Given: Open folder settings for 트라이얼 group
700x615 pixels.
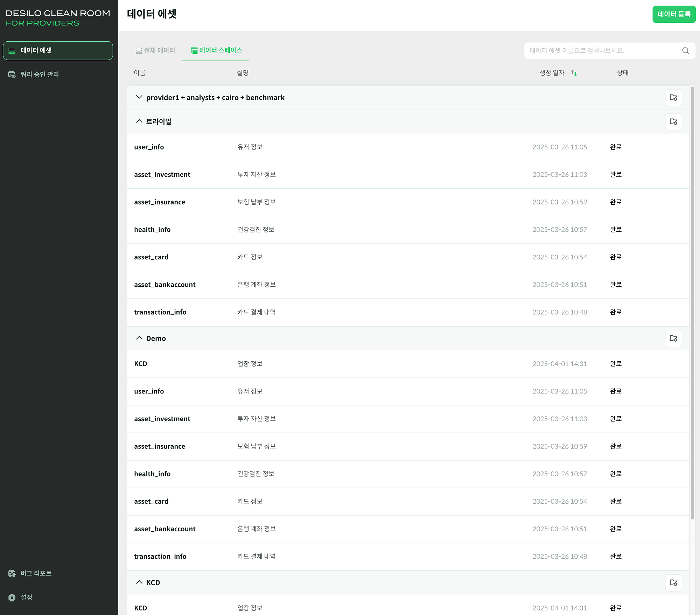Looking at the screenshot, I should [673, 122].
